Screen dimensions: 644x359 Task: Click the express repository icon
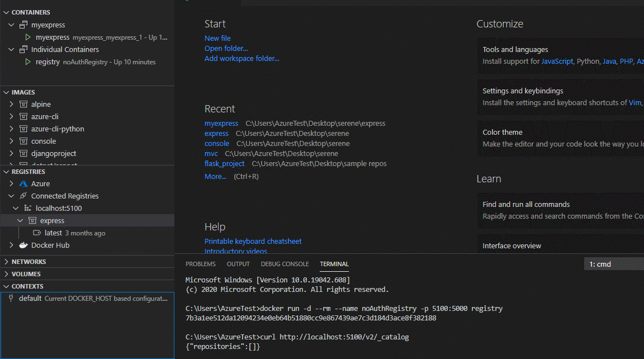(x=32, y=220)
